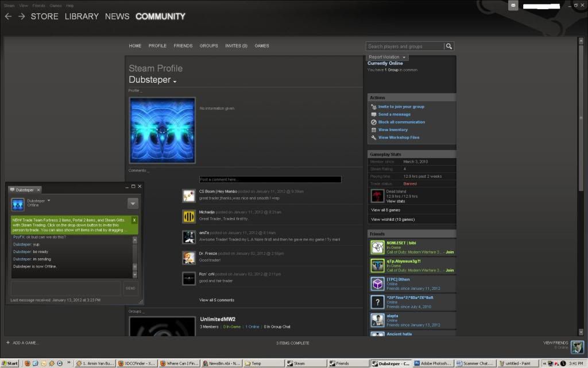Go back with the left arrow
The height and width of the screenshot is (368, 588).
coord(8,17)
